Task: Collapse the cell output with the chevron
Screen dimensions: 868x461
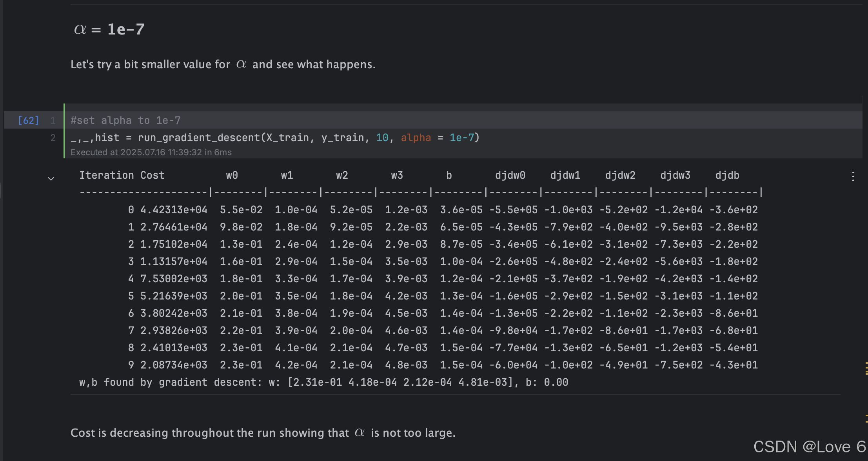Action: point(51,179)
